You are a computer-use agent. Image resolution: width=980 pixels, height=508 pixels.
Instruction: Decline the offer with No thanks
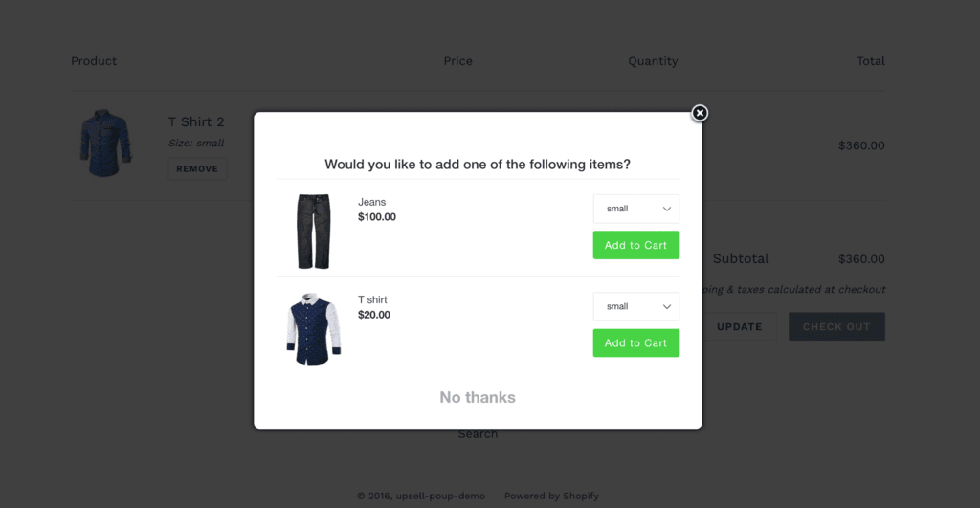coord(478,397)
